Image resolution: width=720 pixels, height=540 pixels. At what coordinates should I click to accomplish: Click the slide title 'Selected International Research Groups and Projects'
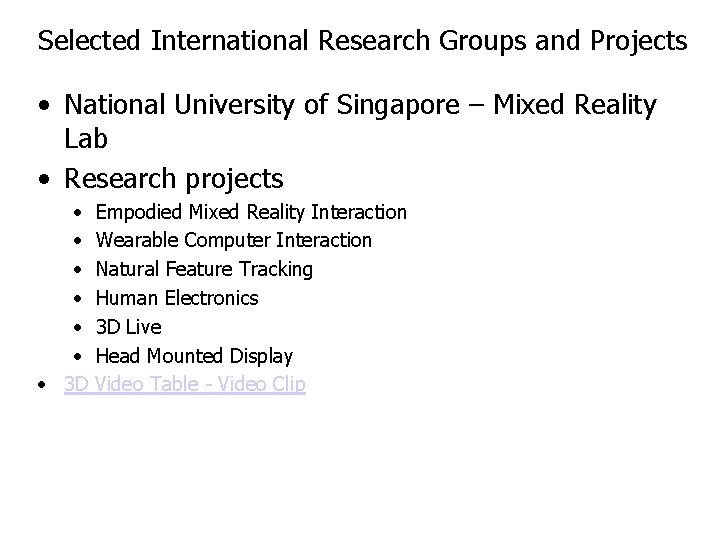[x=362, y=41]
